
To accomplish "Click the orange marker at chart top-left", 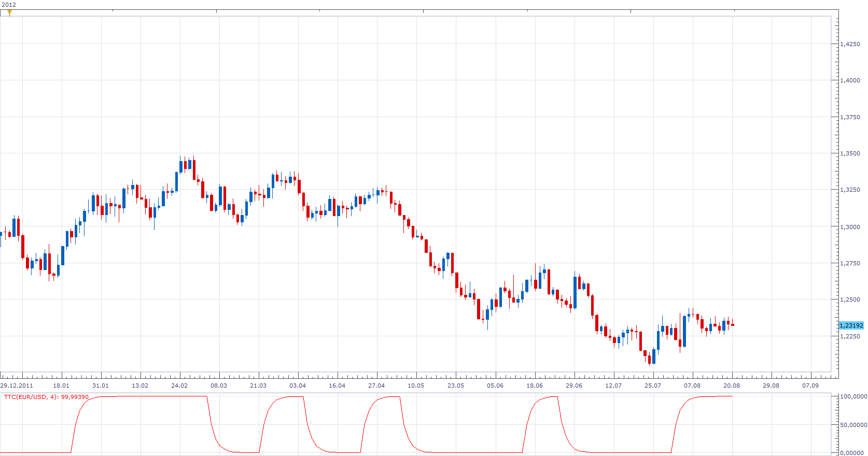I will click(9, 12).
